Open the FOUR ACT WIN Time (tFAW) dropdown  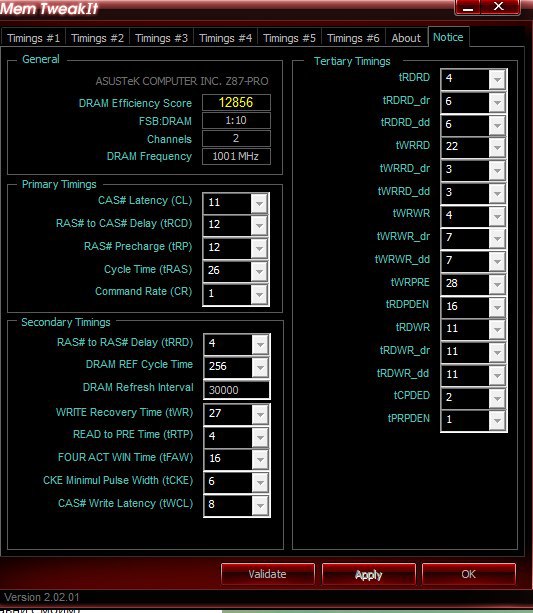pos(260,459)
